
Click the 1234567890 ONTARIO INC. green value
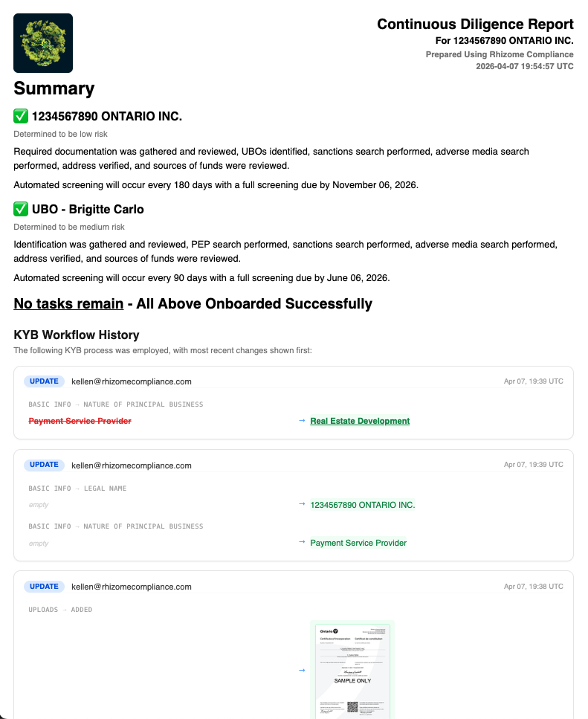[x=363, y=505]
